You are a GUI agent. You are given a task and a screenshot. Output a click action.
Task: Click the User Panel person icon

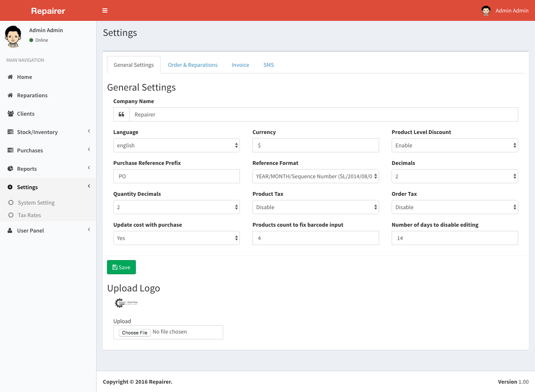coord(10,230)
